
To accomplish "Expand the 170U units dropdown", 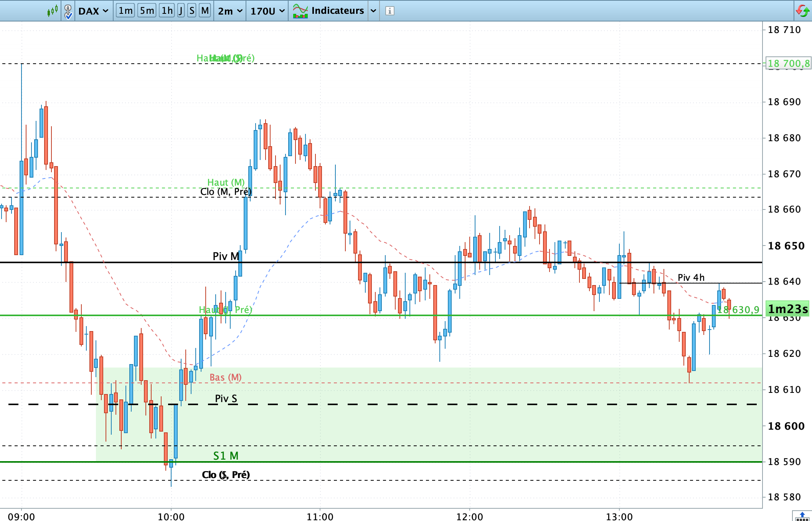I will tap(267, 11).
